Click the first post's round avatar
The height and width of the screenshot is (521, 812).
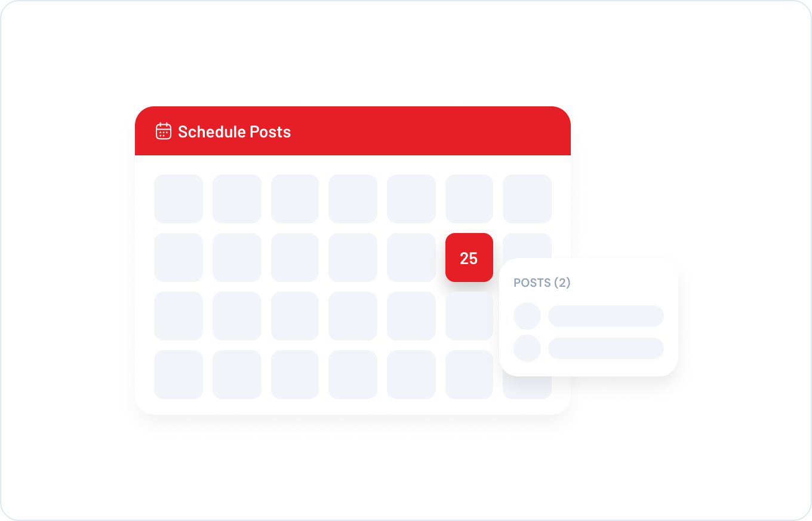(x=527, y=316)
